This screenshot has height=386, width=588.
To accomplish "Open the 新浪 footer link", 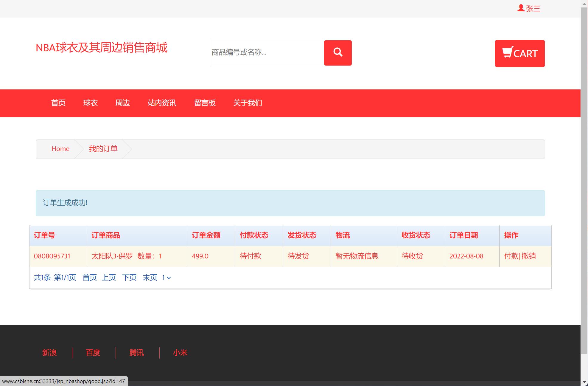I will pyautogui.click(x=49, y=353).
